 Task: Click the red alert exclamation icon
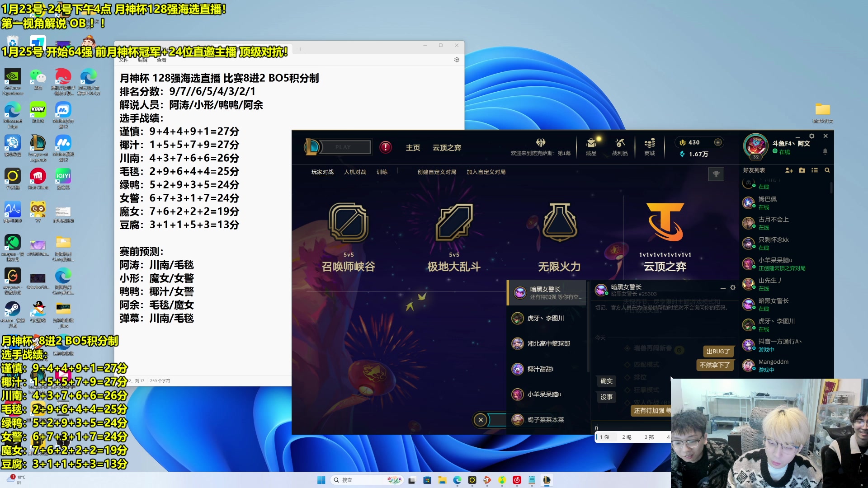[385, 147]
